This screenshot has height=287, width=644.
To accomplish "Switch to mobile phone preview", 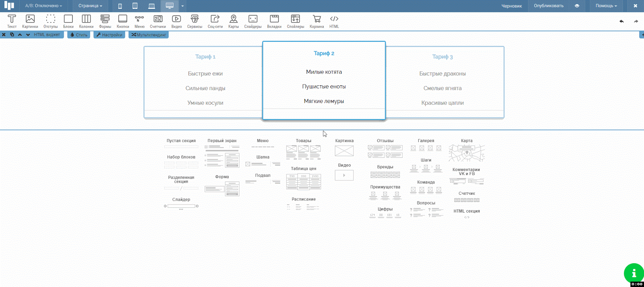I will coord(120,6).
